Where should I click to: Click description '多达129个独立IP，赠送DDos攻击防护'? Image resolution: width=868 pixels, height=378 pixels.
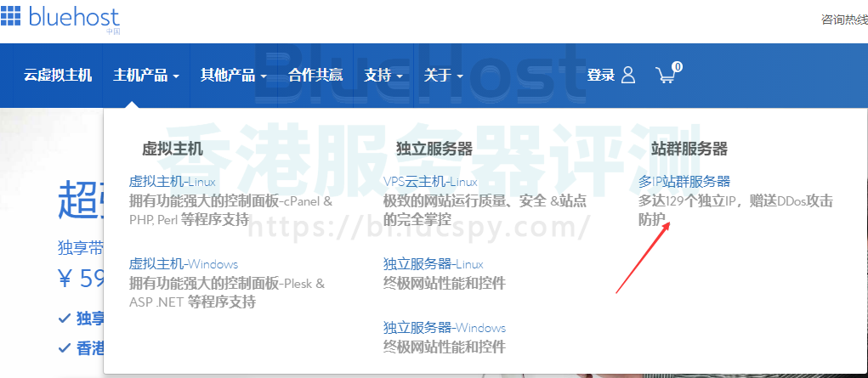tap(735, 211)
